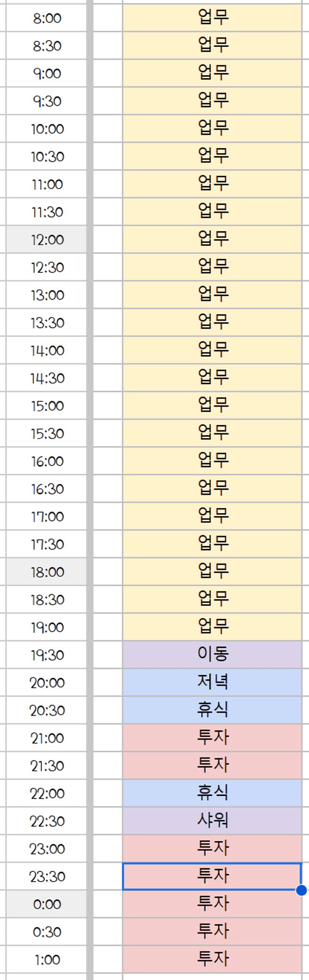Viewport: 309px width, 980px height.
Task: Select the shaded 0:00 time cell
Action: tap(46, 903)
